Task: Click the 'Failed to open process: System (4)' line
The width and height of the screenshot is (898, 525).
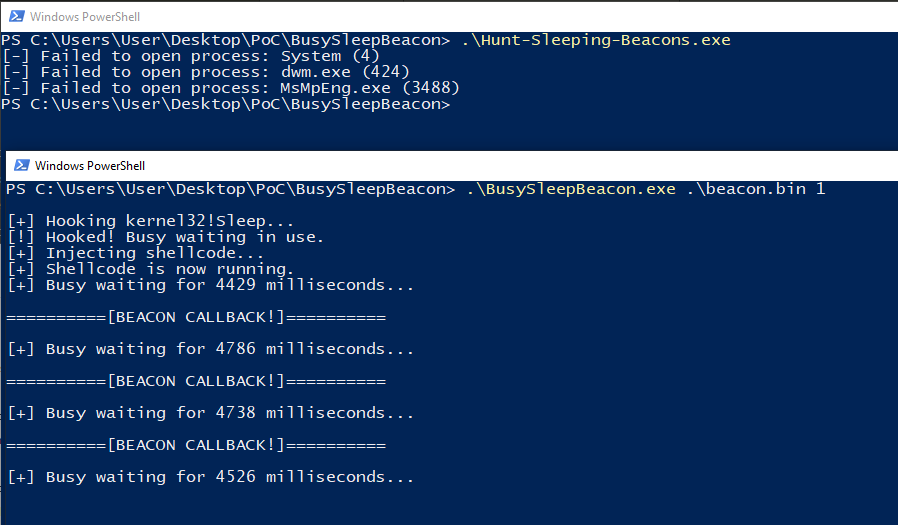Action: [191, 56]
